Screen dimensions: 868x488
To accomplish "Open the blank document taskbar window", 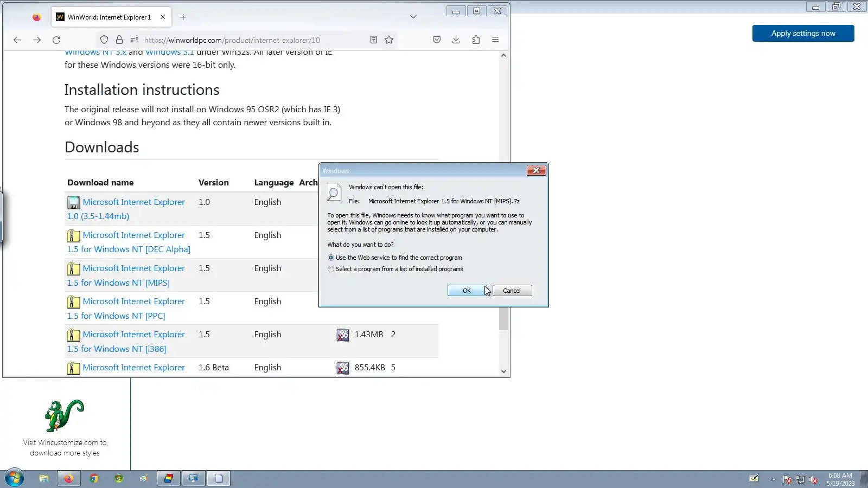I will point(219,478).
